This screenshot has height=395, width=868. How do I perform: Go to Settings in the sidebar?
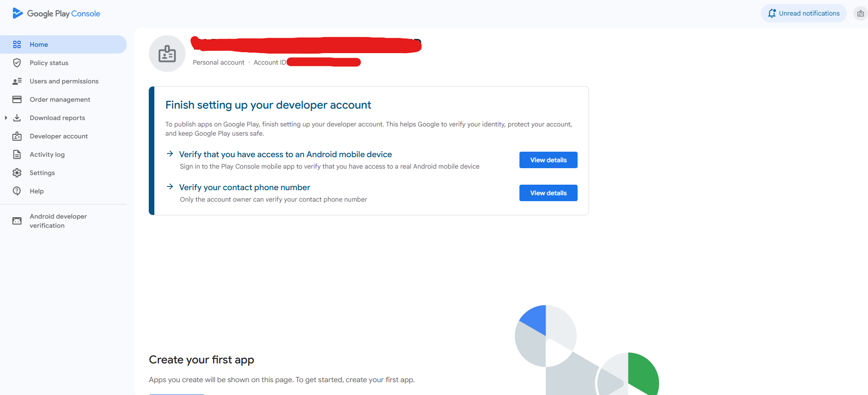coord(63,173)
